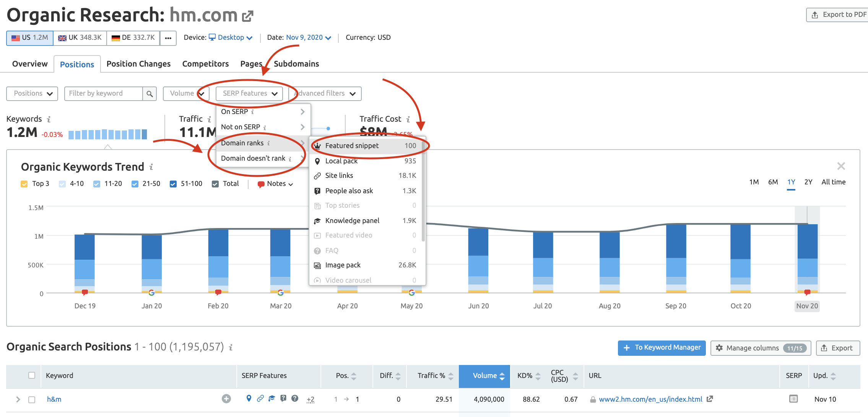Set chart range to 6M
Screen dimensions: 868x417
(773, 182)
